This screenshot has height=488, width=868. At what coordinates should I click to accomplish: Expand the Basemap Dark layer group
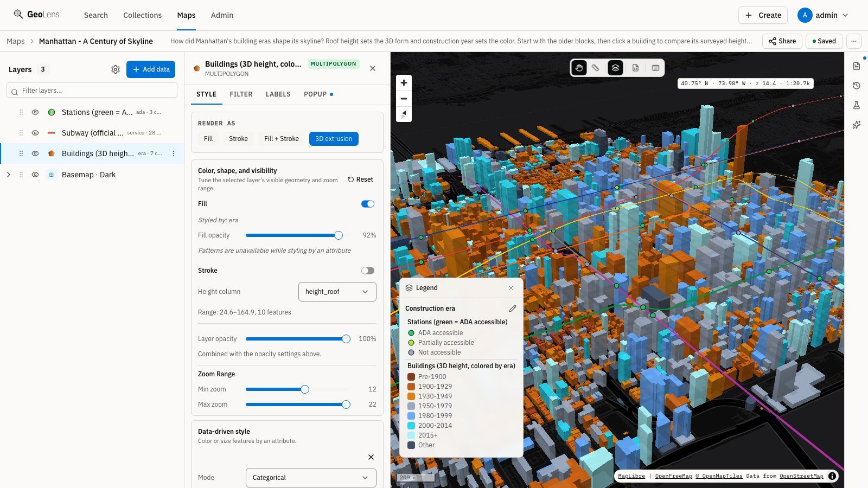(x=8, y=175)
